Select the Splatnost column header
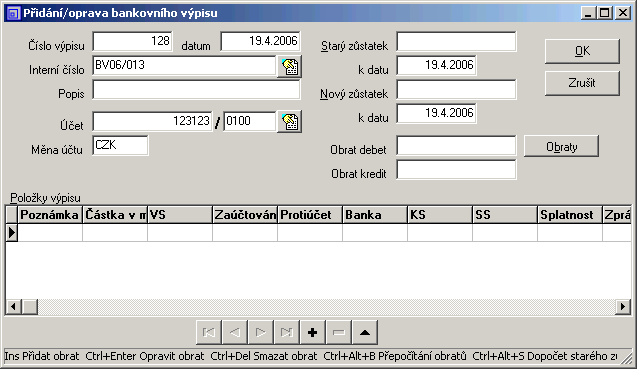This screenshot has width=637, height=369. 570,215
